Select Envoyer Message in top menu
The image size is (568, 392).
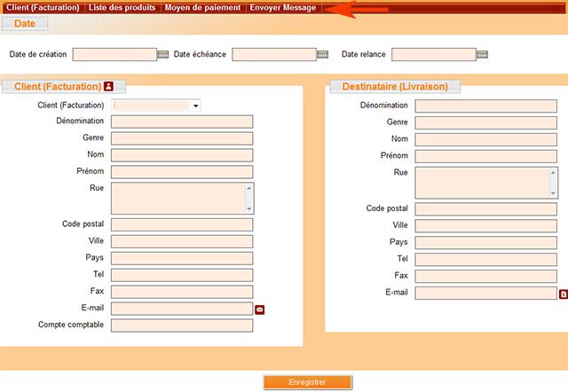283,8
